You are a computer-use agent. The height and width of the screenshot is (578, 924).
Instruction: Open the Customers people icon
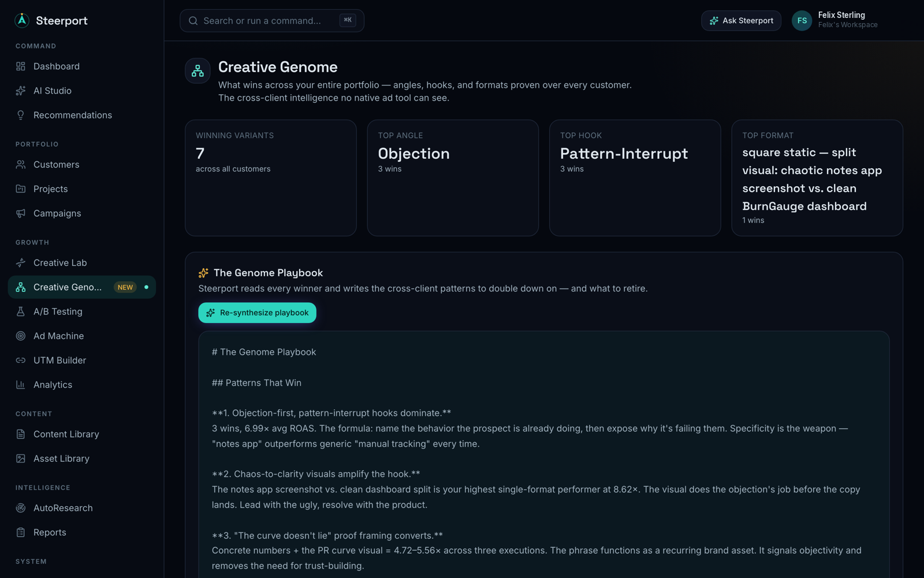point(21,165)
